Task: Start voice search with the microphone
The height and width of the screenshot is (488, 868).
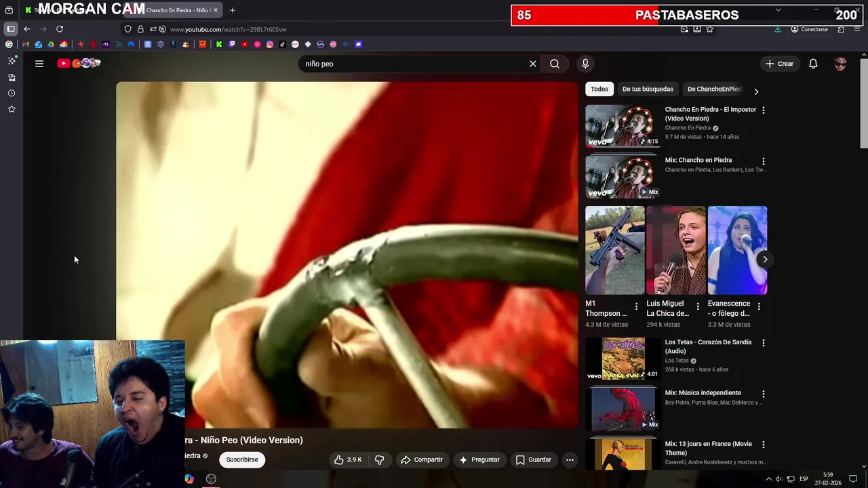Action: point(585,64)
